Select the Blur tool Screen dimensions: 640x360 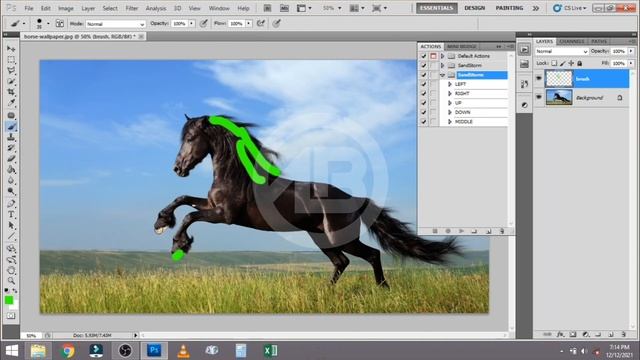coord(11,180)
